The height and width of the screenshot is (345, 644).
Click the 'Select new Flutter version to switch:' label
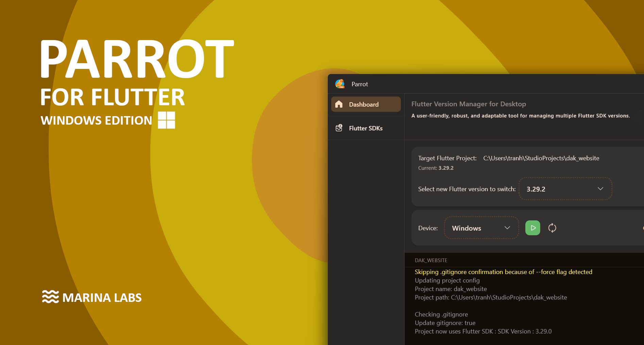coord(467,189)
